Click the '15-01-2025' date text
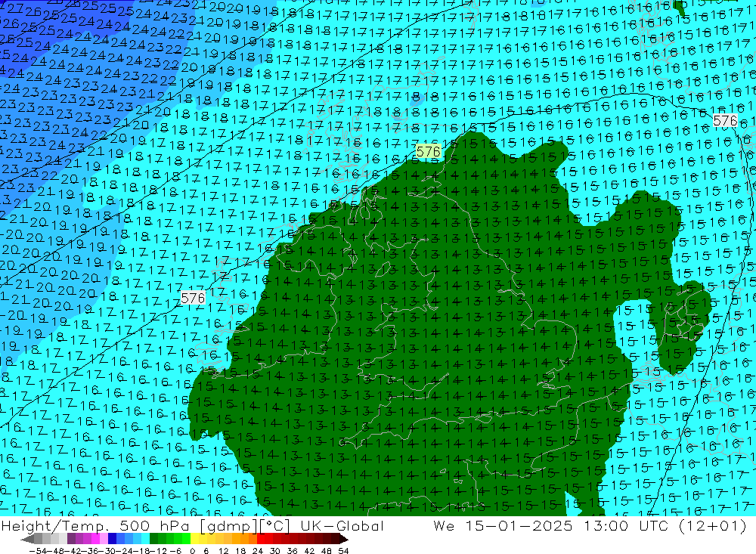The image size is (756, 554). 519,525
